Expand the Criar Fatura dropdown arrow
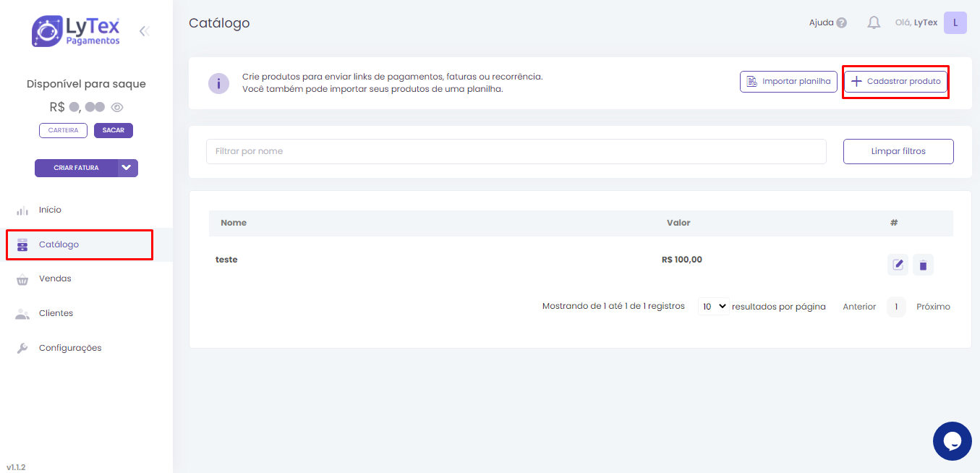Viewport: 980px width, 473px height. [127, 168]
